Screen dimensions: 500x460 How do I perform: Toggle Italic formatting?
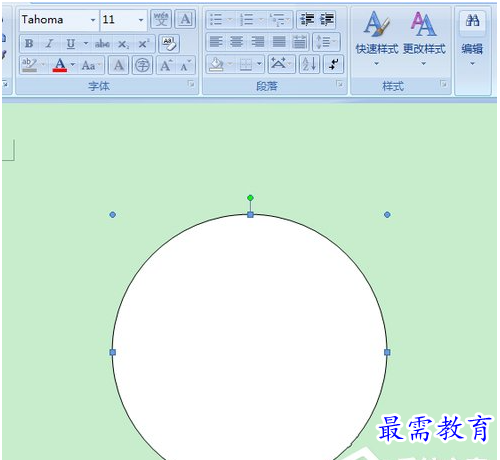(x=49, y=43)
